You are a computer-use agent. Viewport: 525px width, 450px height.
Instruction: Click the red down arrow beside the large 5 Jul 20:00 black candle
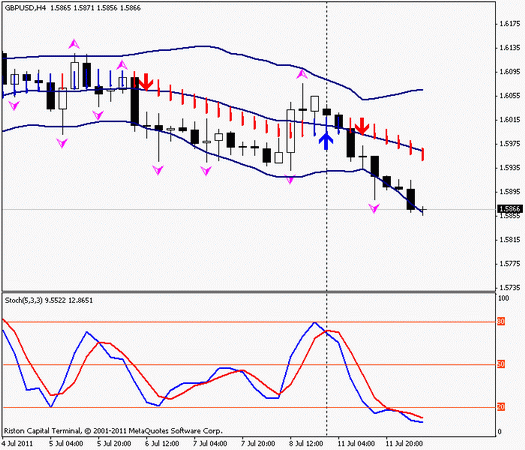(146, 82)
